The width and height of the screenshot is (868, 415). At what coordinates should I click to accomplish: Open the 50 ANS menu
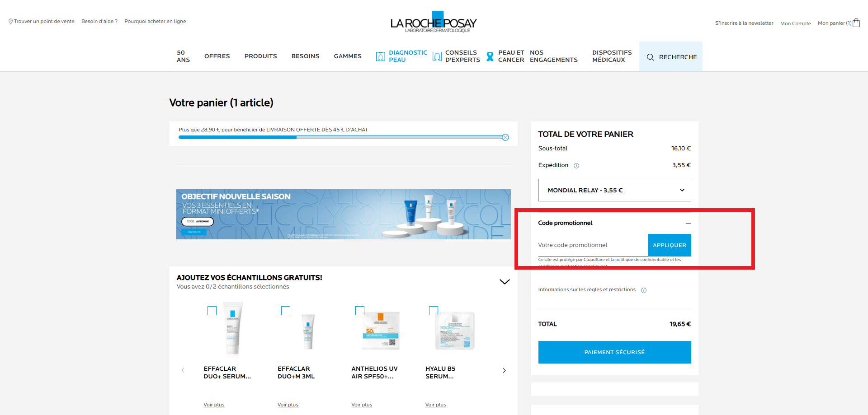click(x=183, y=56)
